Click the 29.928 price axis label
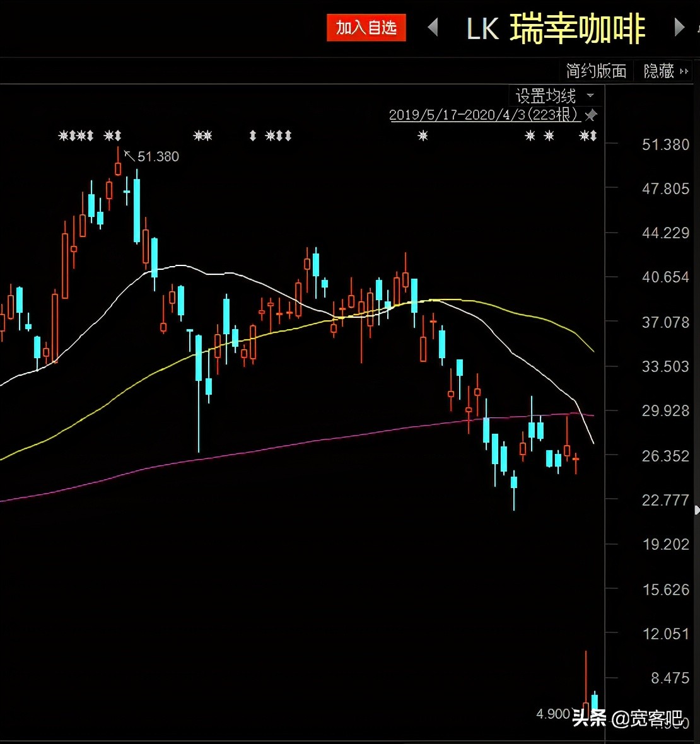The width and height of the screenshot is (700, 744). (665, 410)
